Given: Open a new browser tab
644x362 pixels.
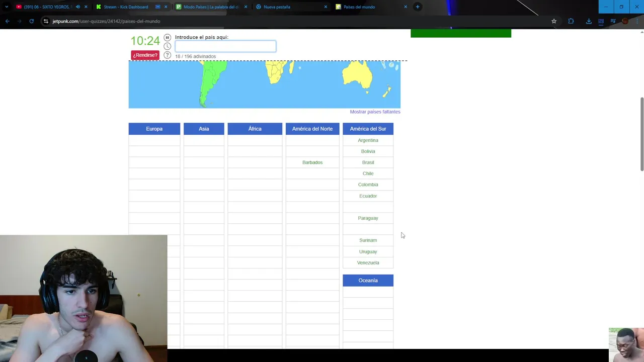Looking at the screenshot, I should (417, 7).
